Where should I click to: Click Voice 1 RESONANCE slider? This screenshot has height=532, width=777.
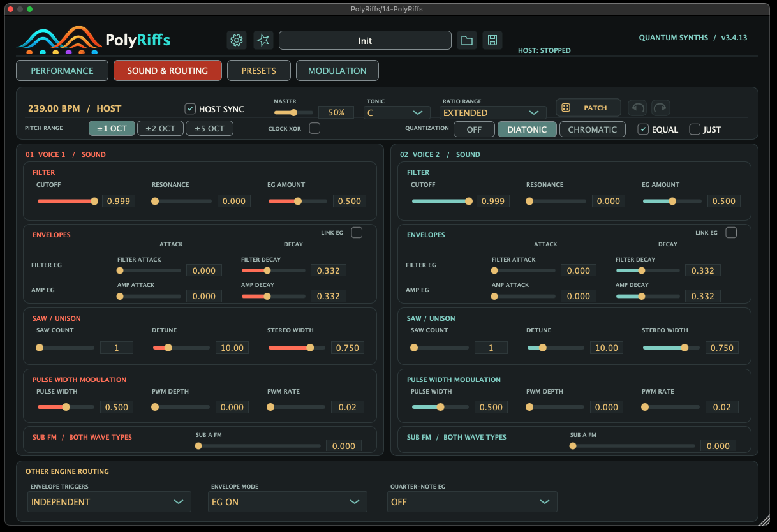click(182, 201)
